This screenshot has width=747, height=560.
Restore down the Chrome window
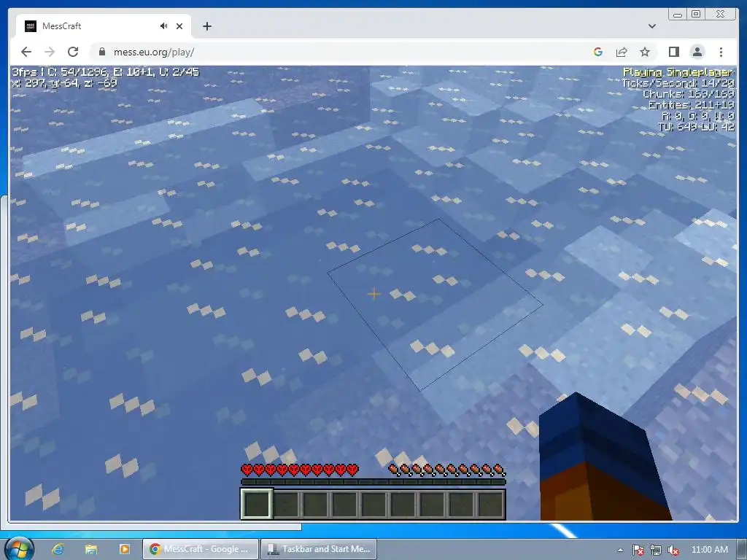click(x=695, y=15)
